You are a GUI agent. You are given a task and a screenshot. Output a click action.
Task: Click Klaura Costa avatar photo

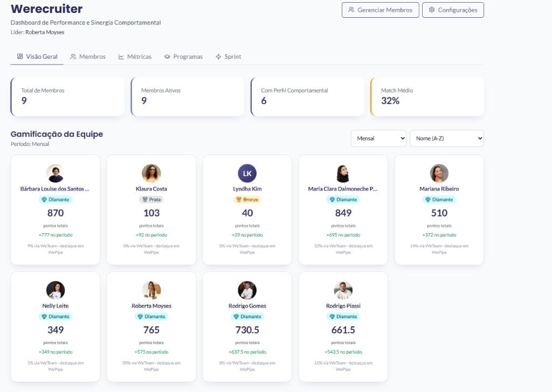coord(151,173)
